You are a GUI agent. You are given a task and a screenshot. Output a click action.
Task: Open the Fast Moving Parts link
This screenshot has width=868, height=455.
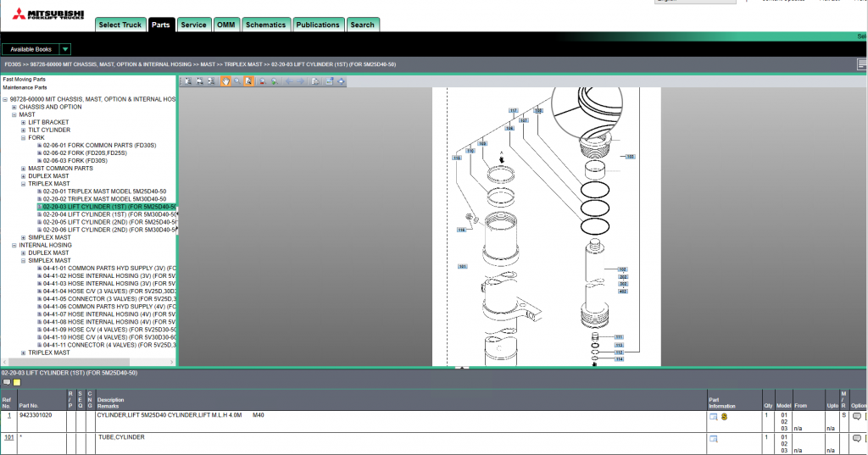pyautogui.click(x=25, y=80)
